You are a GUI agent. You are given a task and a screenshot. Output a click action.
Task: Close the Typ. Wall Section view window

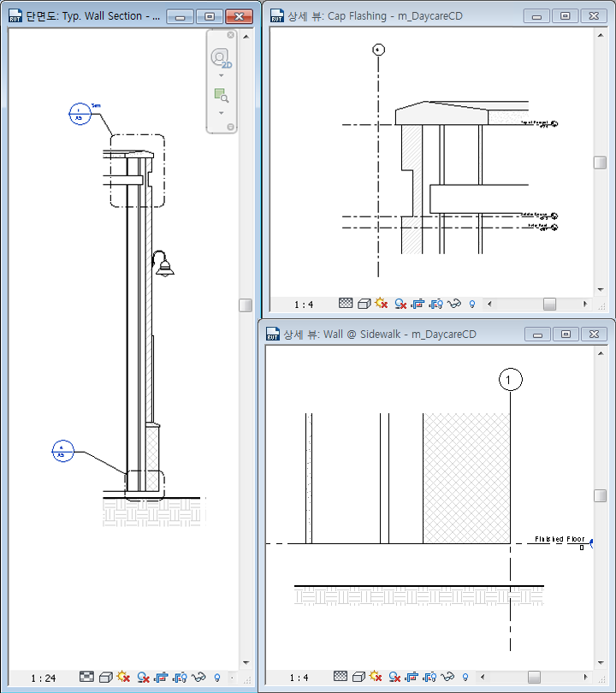pyautogui.click(x=239, y=16)
